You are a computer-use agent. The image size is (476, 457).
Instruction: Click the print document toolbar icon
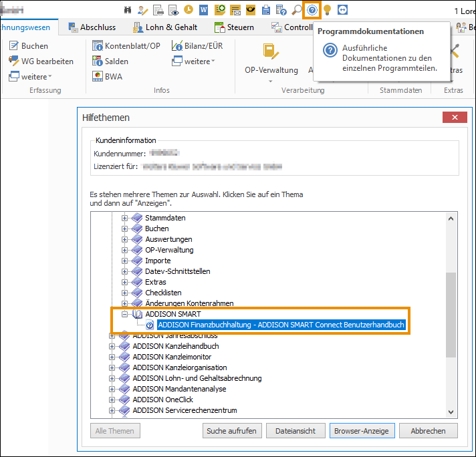pos(158,10)
